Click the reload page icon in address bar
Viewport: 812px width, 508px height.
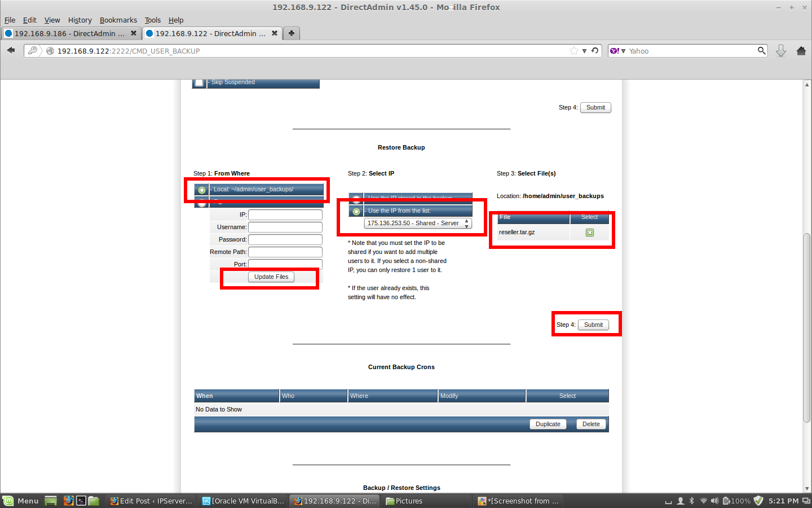[x=595, y=51]
